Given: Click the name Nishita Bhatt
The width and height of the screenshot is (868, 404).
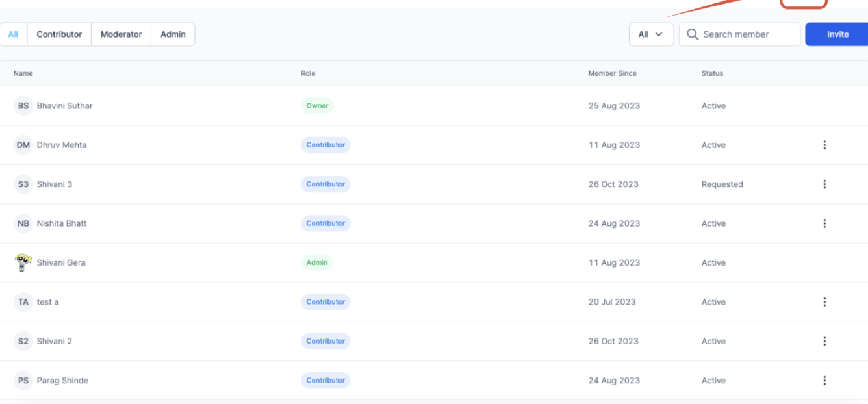Looking at the screenshot, I should click(x=62, y=223).
